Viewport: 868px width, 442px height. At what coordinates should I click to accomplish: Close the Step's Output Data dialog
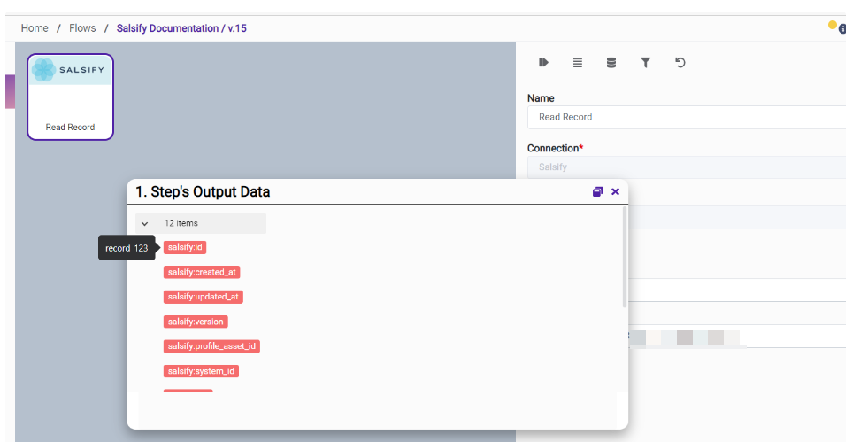(x=615, y=191)
